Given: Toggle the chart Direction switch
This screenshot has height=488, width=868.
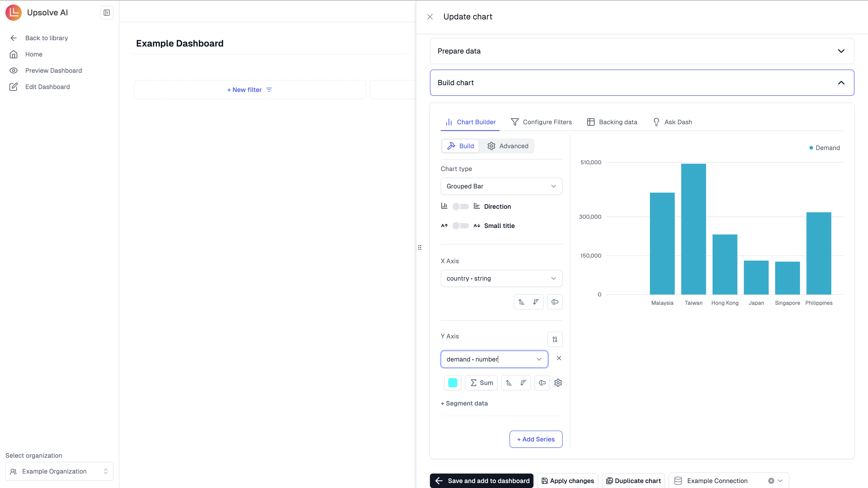Looking at the screenshot, I should click(x=460, y=206).
